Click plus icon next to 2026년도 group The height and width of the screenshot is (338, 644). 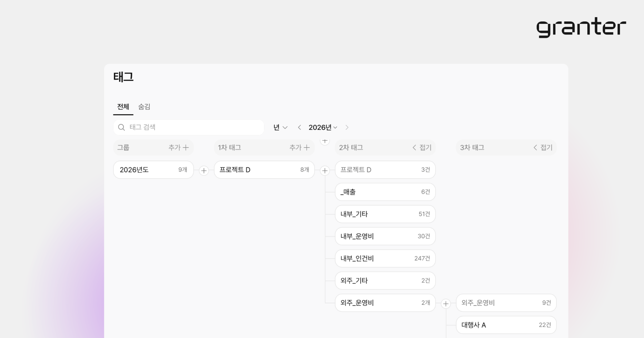click(204, 171)
